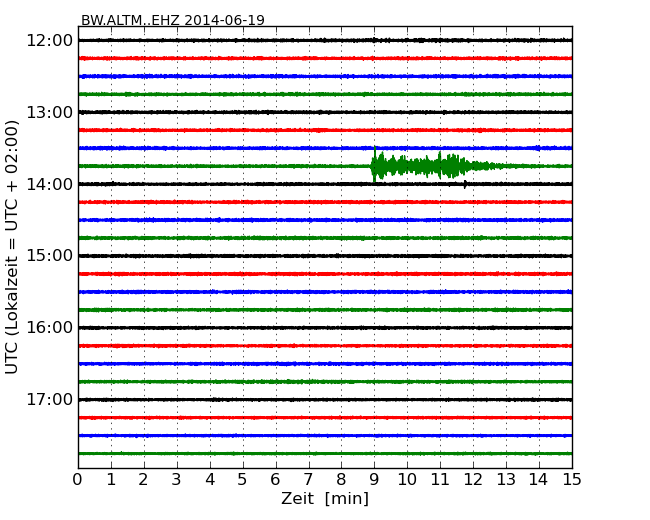Select x-axis tick label 5
This screenshot has height=520, width=650.
coord(243,480)
